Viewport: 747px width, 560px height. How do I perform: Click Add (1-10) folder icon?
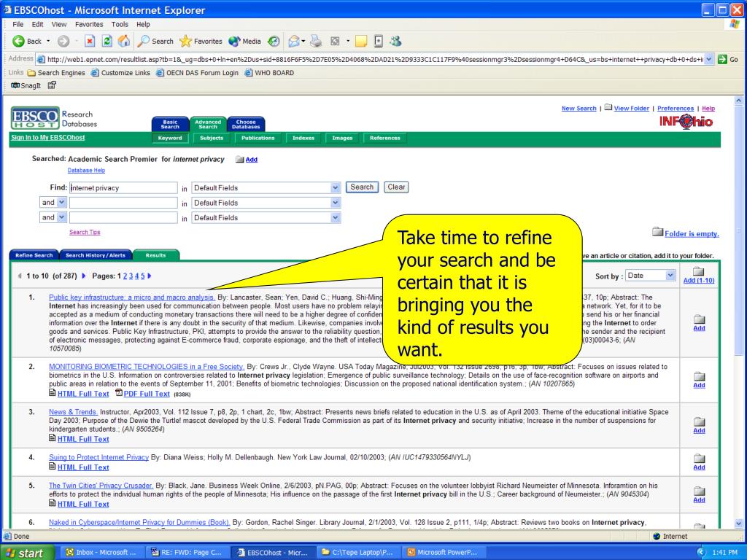pos(698,271)
